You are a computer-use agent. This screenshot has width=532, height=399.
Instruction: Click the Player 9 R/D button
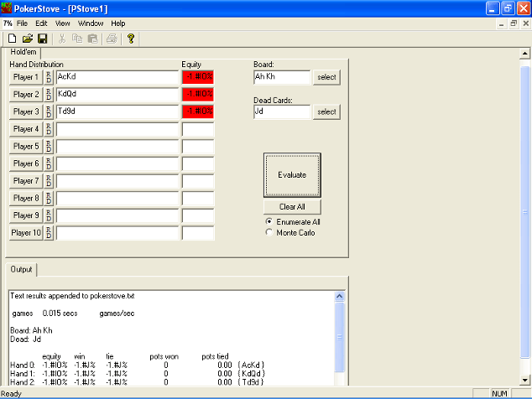pyautogui.click(x=49, y=215)
